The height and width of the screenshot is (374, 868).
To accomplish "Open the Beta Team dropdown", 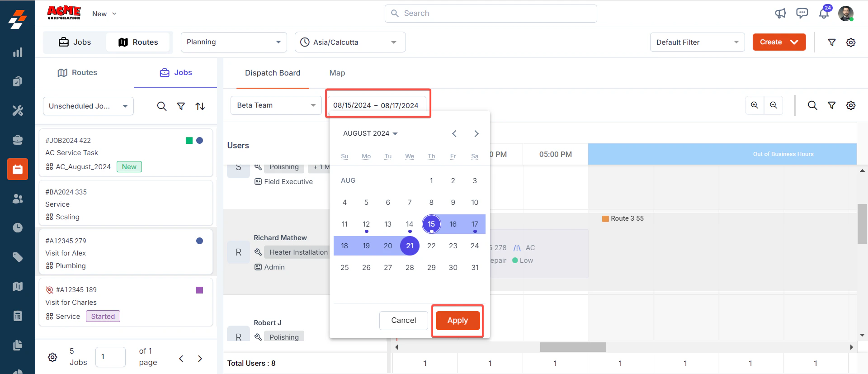I will pos(276,105).
